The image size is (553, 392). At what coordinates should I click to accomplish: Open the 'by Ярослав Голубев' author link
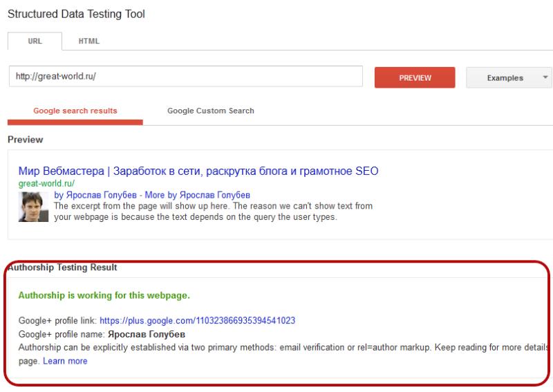click(95, 195)
